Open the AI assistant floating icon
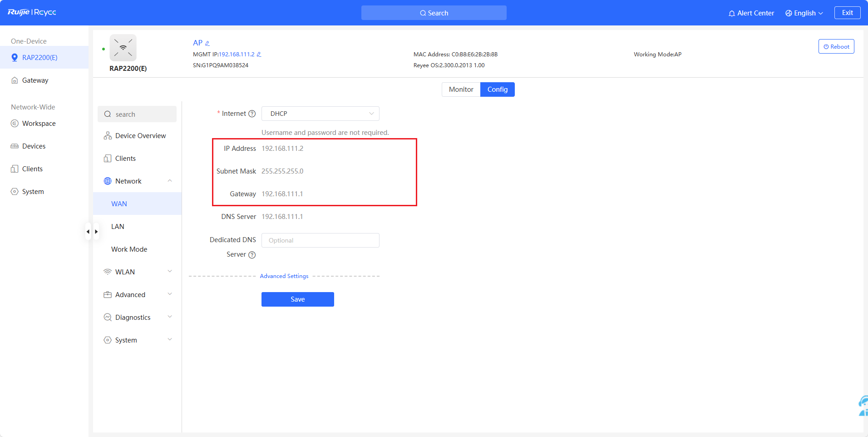 tap(863, 406)
